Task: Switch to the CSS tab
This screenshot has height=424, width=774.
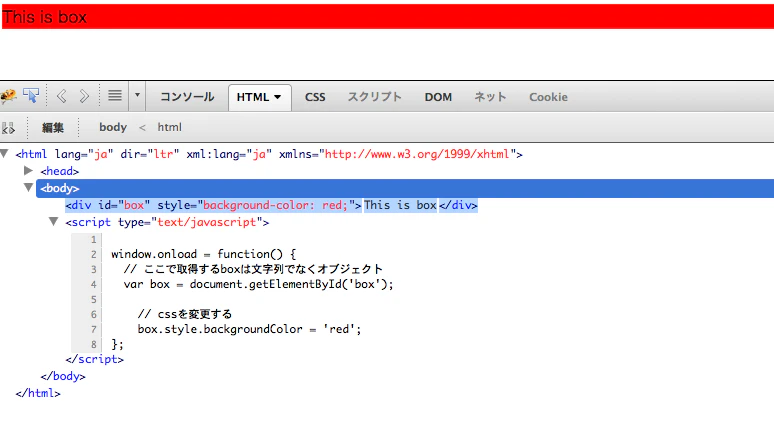Action: [x=315, y=97]
